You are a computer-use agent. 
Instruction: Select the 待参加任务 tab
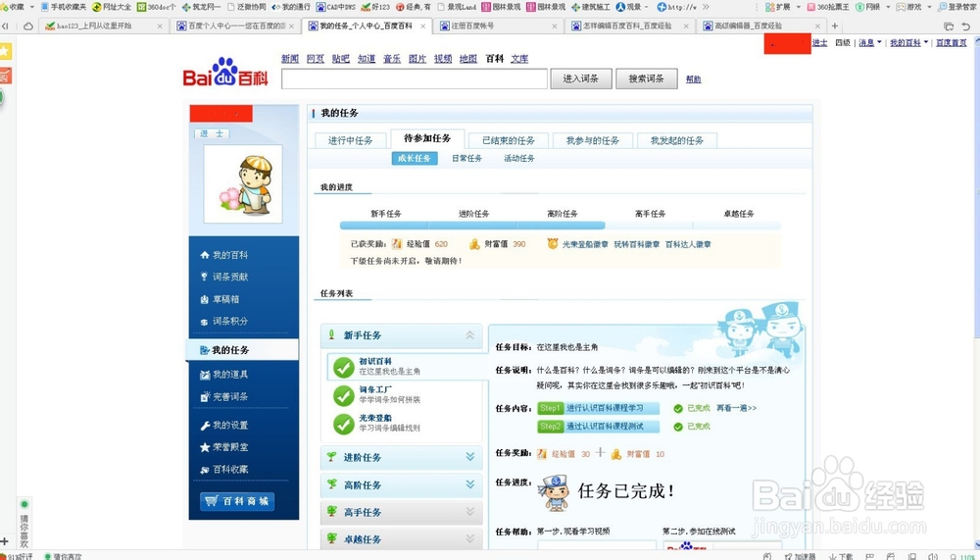[427, 138]
